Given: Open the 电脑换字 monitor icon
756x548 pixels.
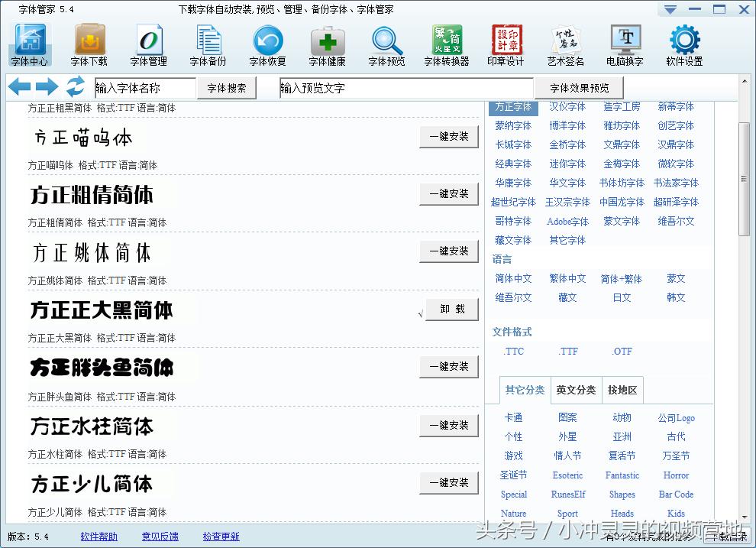Looking at the screenshot, I should click(x=625, y=44).
